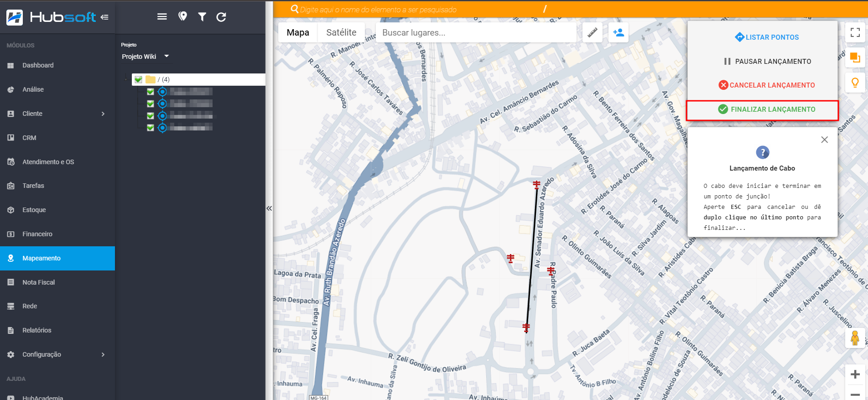The width and height of the screenshot is (868, 400).
Task: Click the Estoque box icon
Action: (x=11, y=210)
